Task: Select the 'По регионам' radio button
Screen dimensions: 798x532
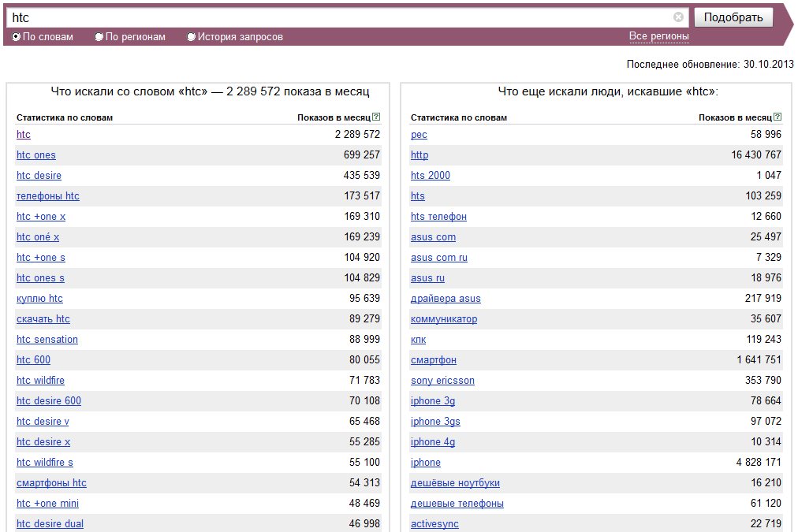Action: (x=99, y=36)
